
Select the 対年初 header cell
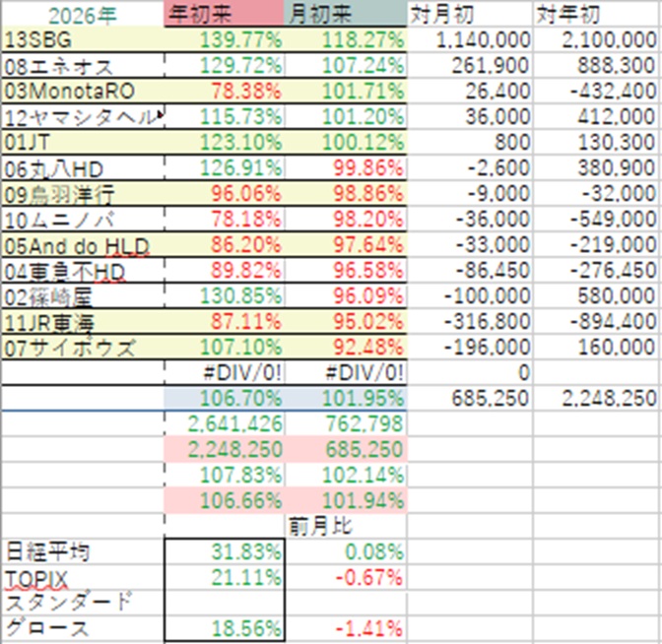coord(597,15)
